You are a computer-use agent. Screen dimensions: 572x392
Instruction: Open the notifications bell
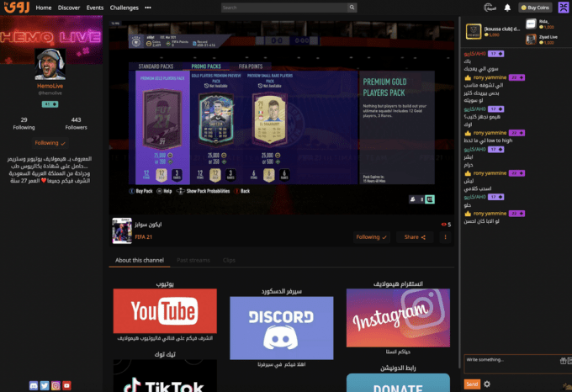[x=507, y=8]
